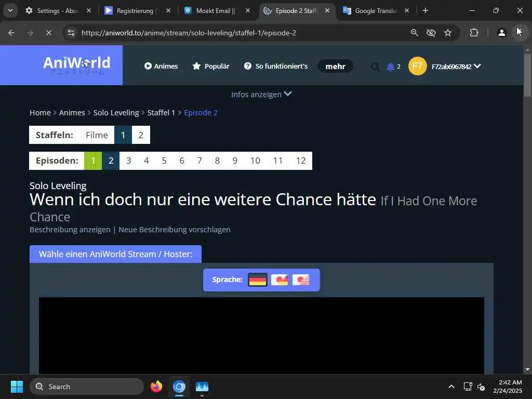This screenshot has height=399, width=532.
Task: Go back in browser history
Action: tap(11, 33)
